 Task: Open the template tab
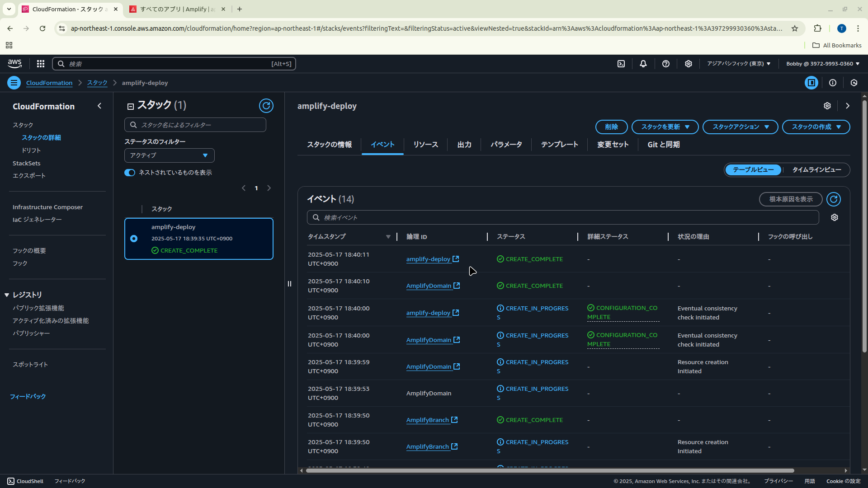click(559, 145)
